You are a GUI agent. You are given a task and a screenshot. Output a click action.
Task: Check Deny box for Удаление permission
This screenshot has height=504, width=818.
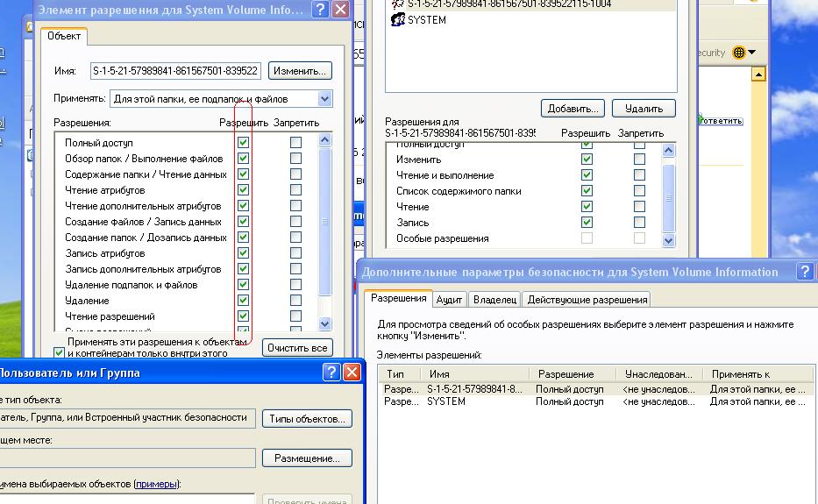tap(295, 301)
